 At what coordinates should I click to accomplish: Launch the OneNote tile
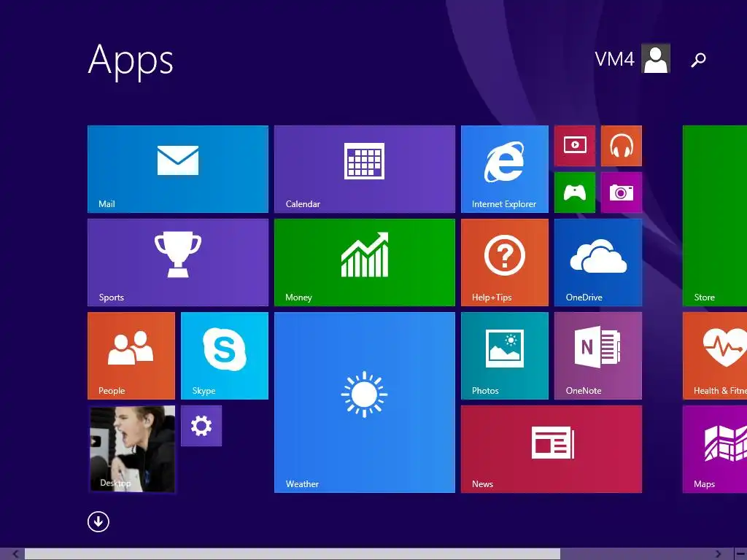point(598,356)
